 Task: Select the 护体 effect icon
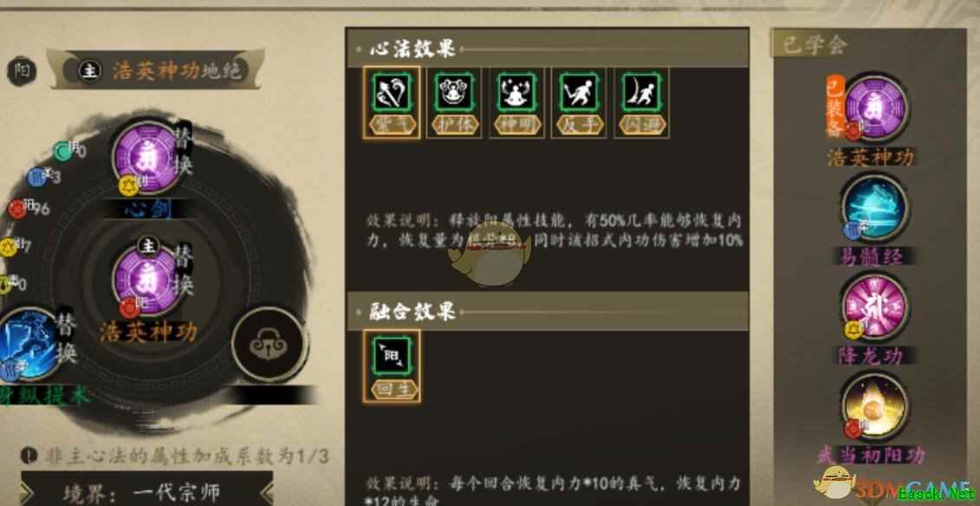(454, 103)
